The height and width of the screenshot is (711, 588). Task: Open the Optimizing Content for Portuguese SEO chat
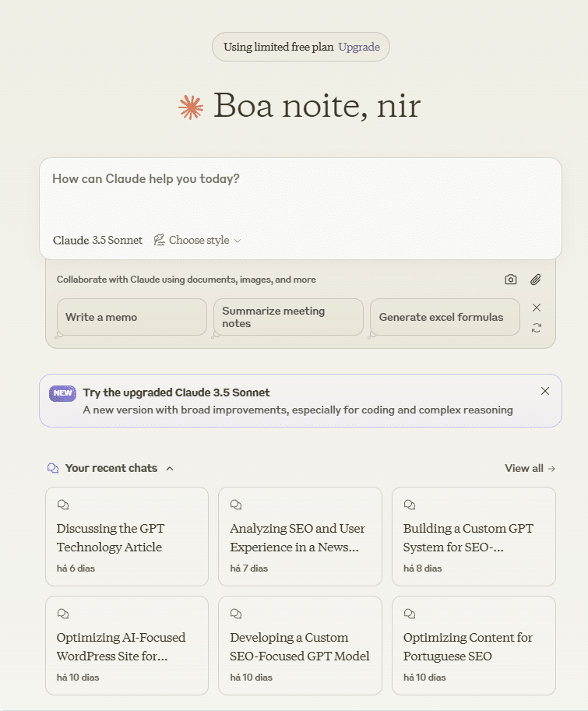(474, 646)
